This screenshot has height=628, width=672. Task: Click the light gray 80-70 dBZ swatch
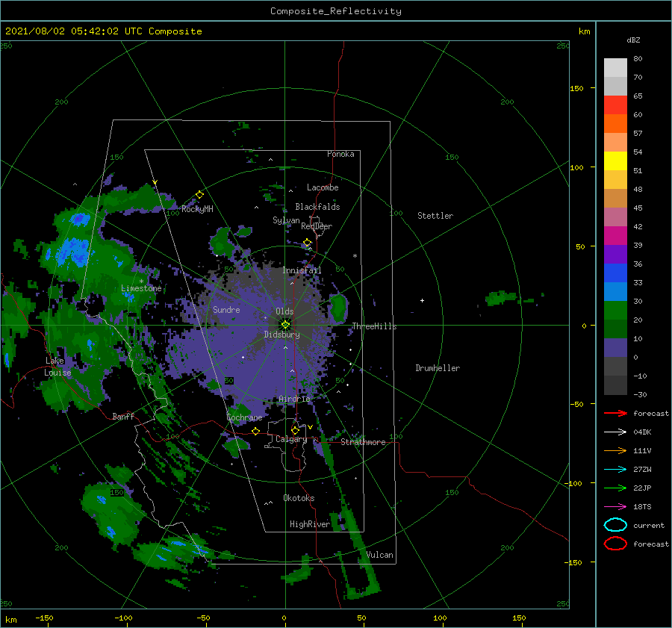tap(615, 68)
